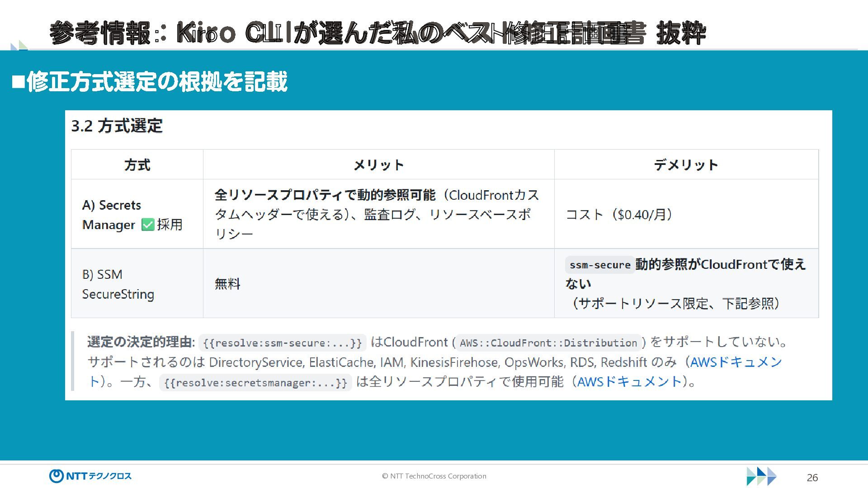Click the {{resolve:ssm-secure:...}} code snippet
Image resolution: width=868 pixels, height=488 pixels.
(282, 343)
